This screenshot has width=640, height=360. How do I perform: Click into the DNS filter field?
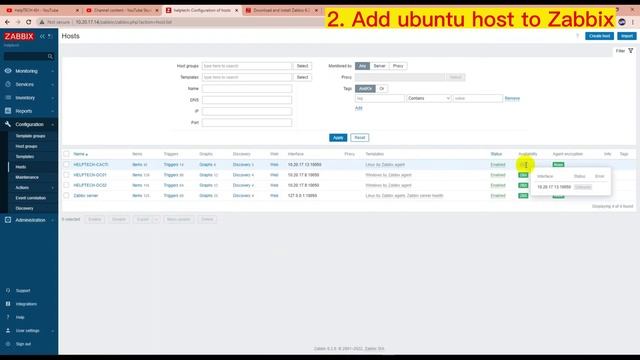(247, 100)
